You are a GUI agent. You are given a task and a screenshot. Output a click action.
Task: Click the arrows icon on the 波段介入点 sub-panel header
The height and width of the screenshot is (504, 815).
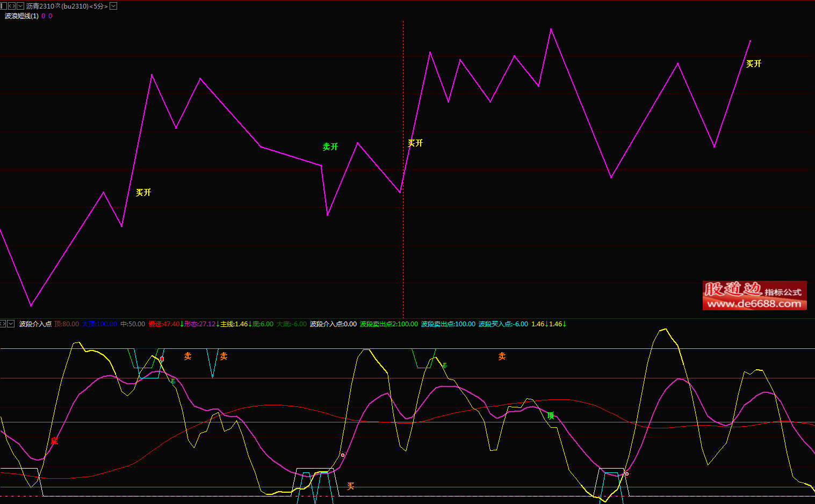pyautogui.click(x=3, y=324)
